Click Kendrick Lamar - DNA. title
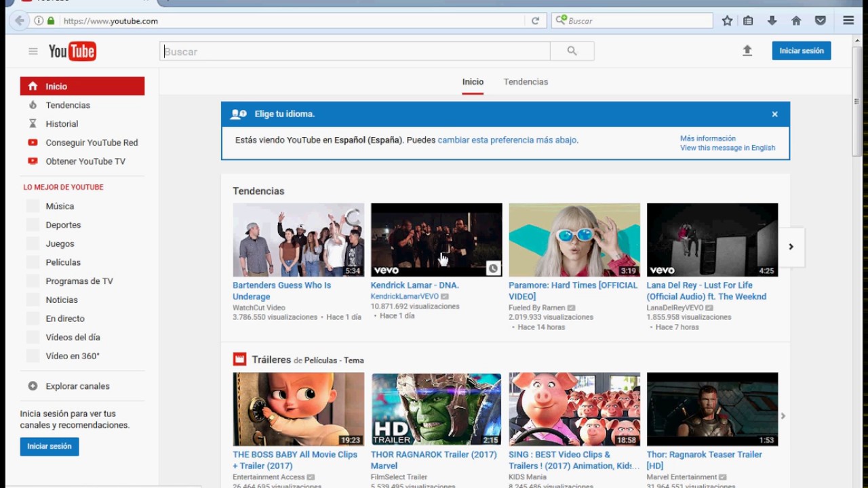868x488 pixels. pyautogui.click(x=415, y=285)
